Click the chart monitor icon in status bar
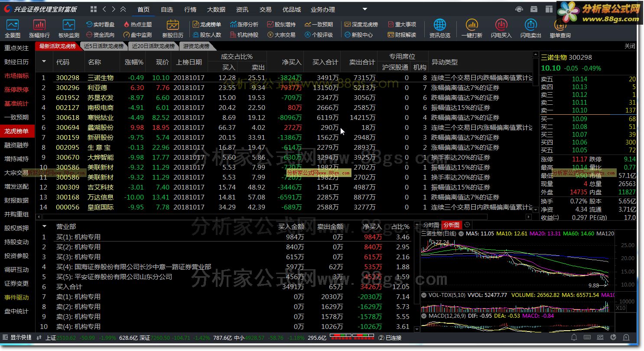The height and width of the screenshot is (351, 644). pyautogui.click(x=600, y=337)
